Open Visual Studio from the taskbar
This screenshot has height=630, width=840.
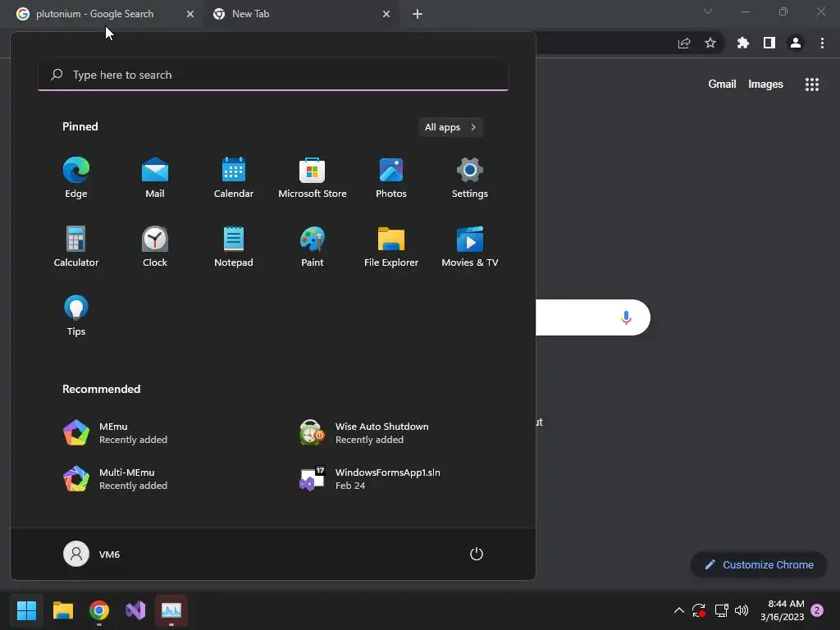135,610
